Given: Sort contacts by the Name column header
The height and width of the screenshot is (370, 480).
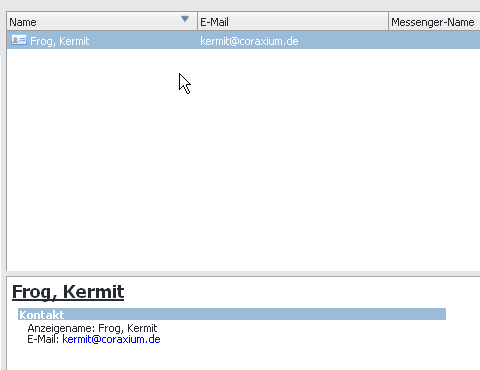Looking at the screenshot, I should [102, 22].
